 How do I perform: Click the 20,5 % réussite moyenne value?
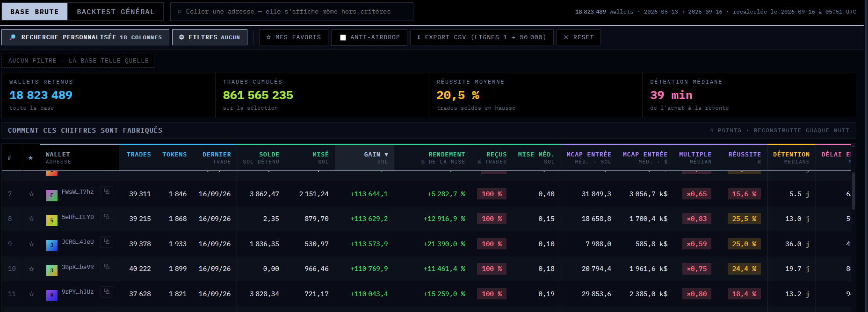[x=458, y=95]
